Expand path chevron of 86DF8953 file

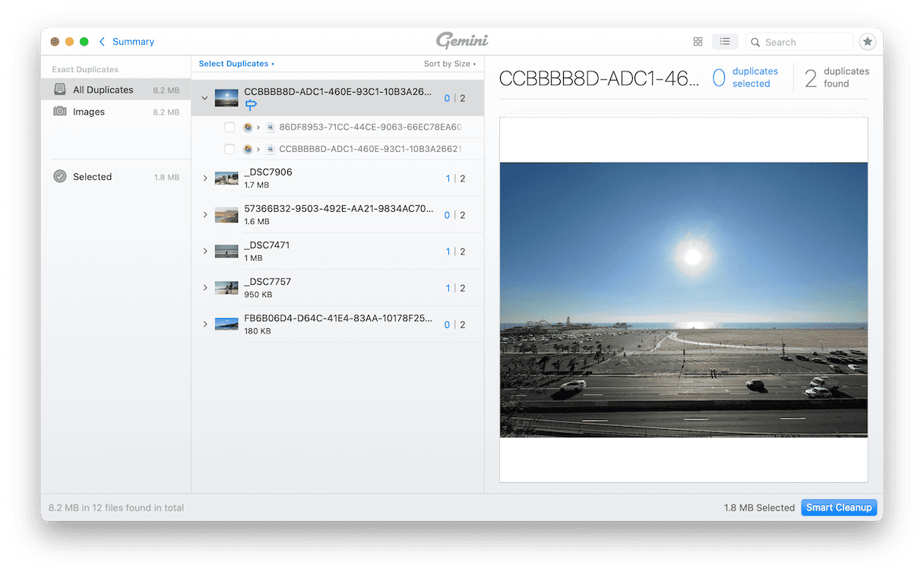pos(259,127)
